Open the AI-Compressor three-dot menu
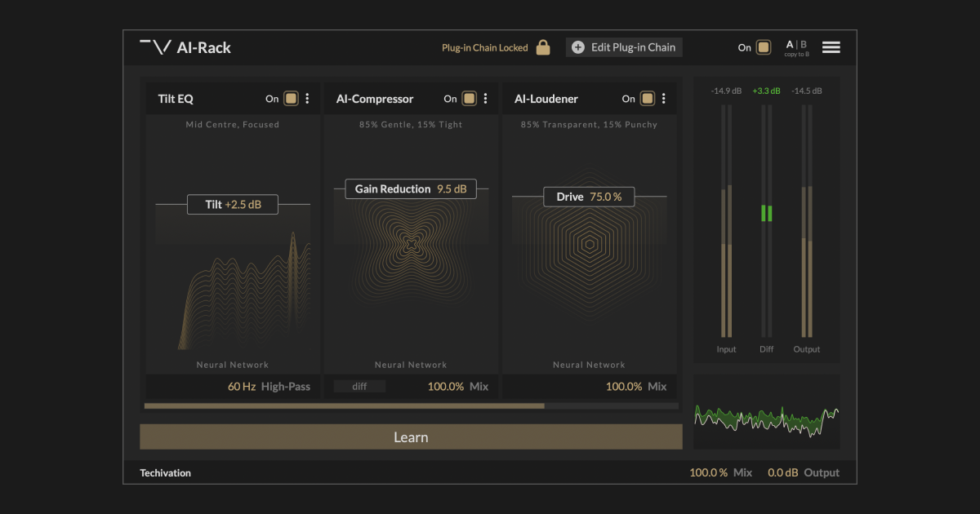980x514 pixels. 486,98
